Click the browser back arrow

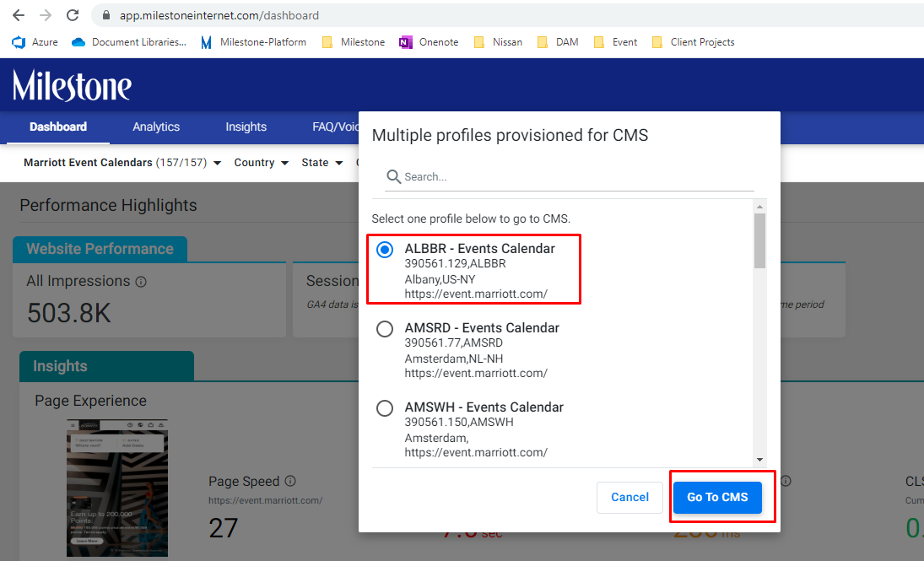pyautogui.click(x=19, y=15)
